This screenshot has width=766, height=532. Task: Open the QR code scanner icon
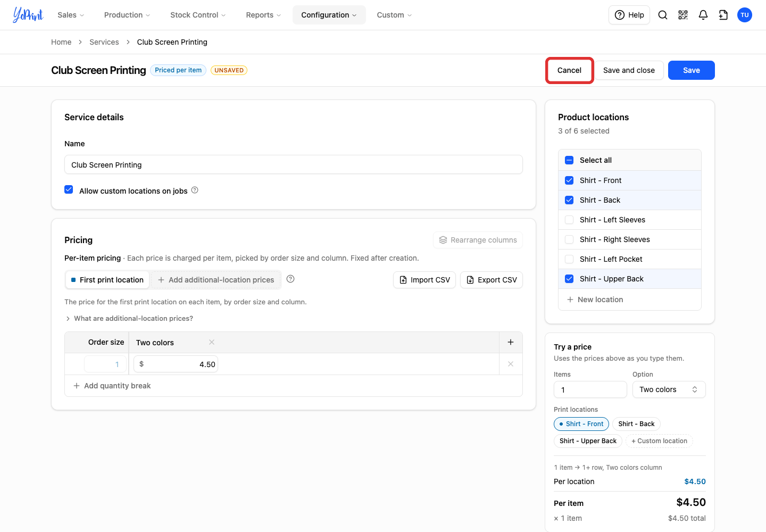coord(683,15)
